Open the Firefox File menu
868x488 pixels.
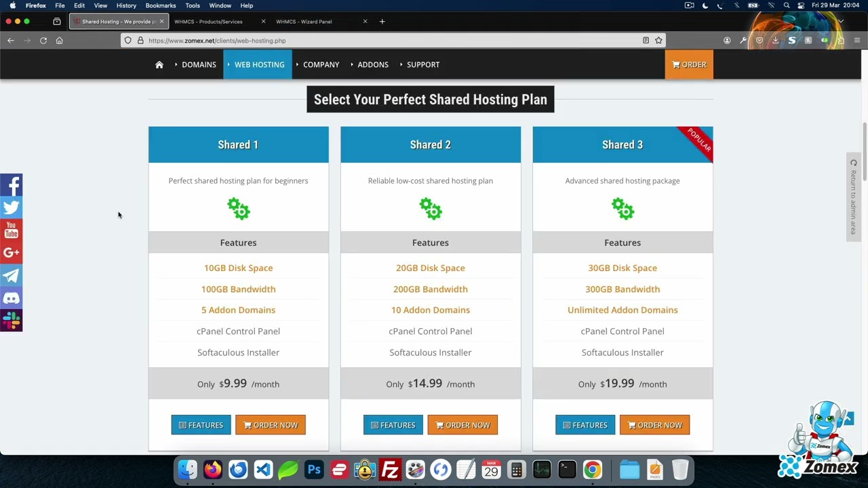[x=60, y=5]
